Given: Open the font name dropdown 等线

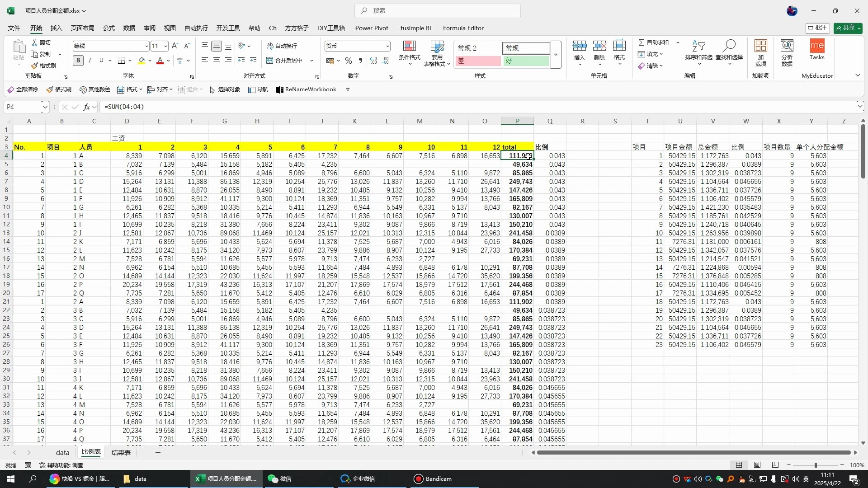Looking at the screenshot, I should pyautogui.click(x=146, y=46).
